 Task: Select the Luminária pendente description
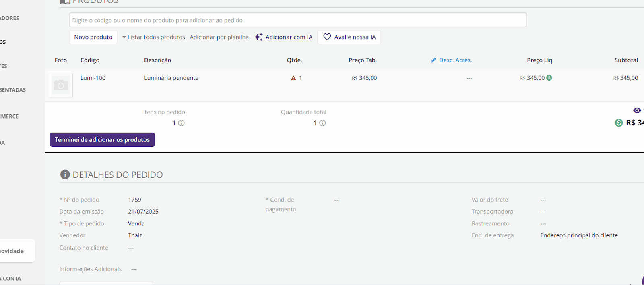(x=171, y=78)
